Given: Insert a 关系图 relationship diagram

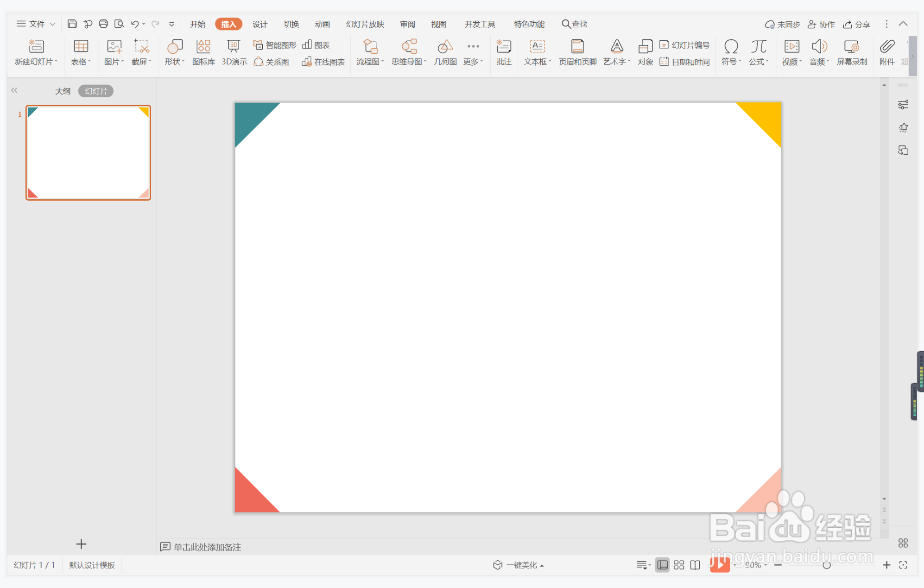Looking at the screenshot, I should (271, 62).
